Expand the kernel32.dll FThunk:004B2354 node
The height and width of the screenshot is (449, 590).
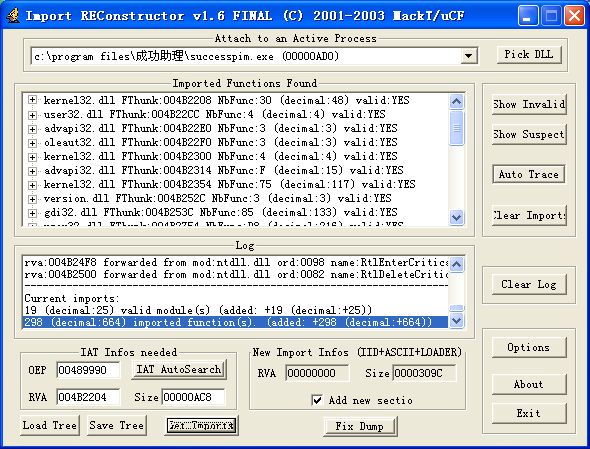[32, 184]
